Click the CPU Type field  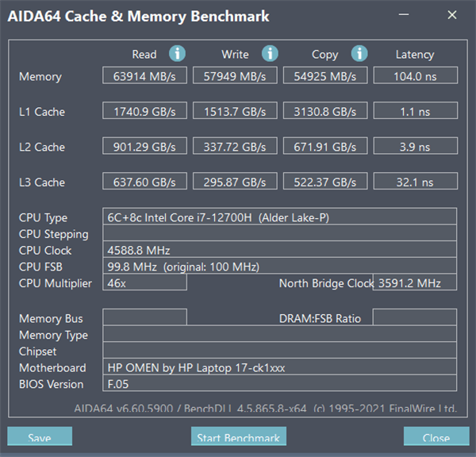(280, 217)
